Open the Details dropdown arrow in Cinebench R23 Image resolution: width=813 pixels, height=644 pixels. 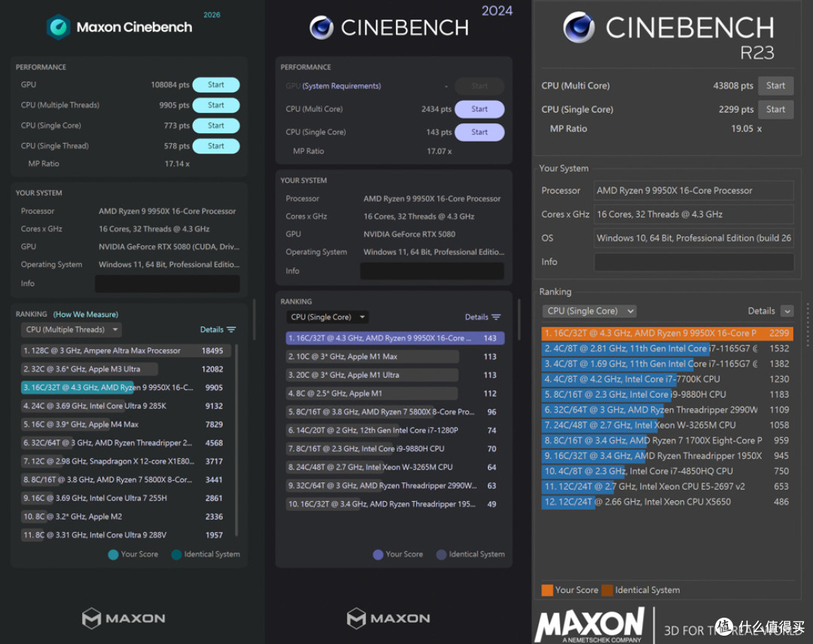pos(787,311)
